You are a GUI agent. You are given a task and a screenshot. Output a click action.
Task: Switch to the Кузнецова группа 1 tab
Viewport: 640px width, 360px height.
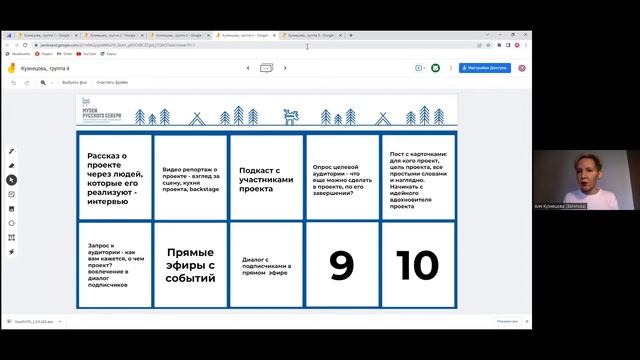pos(47,36)
